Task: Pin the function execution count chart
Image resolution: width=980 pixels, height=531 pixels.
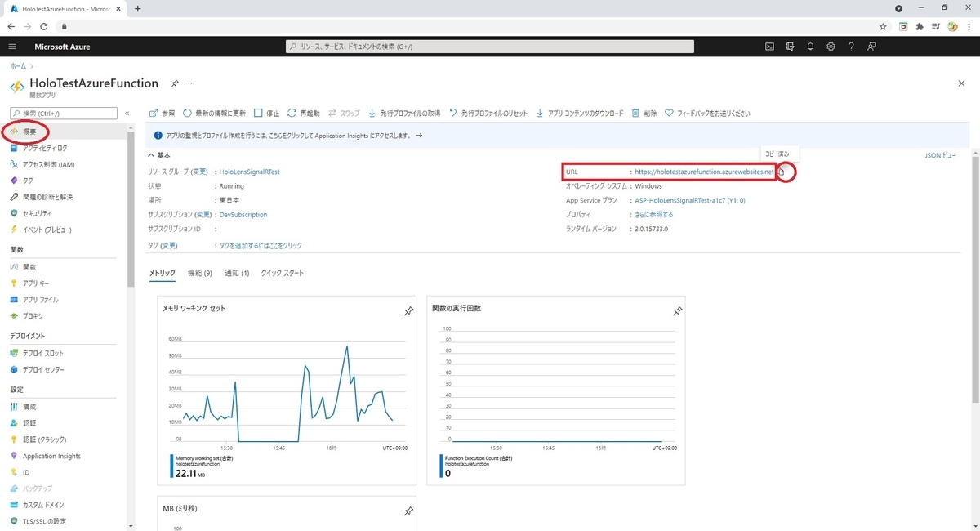Action: tap(677, 311)
